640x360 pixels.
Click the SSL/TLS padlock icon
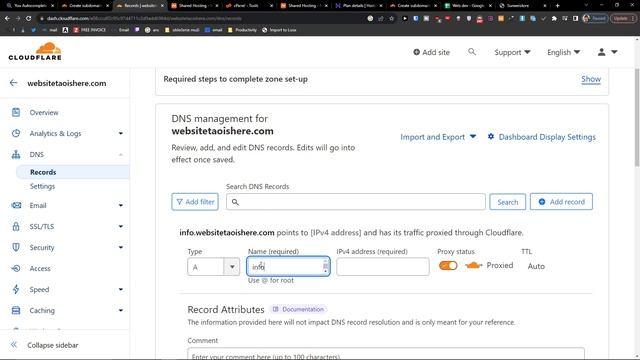pyautogui.click(x=16, y=226)
